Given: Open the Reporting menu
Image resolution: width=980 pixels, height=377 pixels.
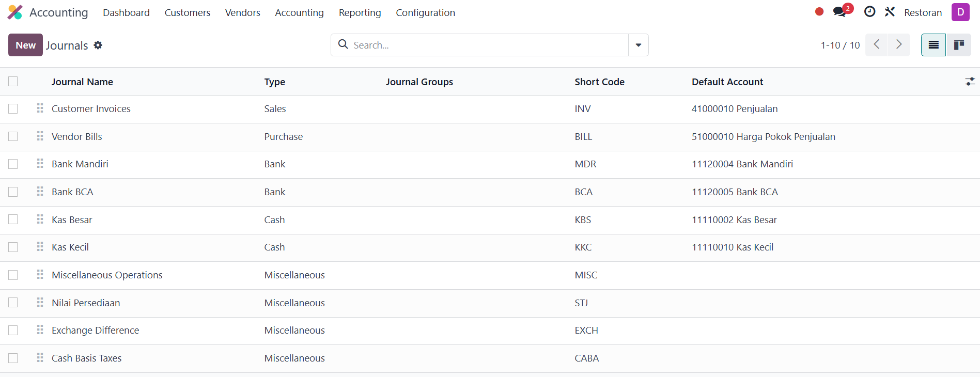Looking at the screenshot, I should 360,12.
